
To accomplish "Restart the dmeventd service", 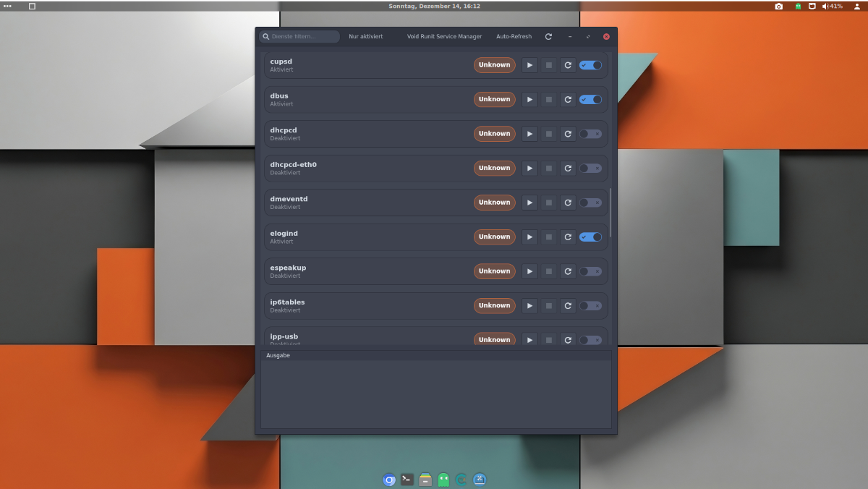I will pyautogui.click(x=568, y=203).
